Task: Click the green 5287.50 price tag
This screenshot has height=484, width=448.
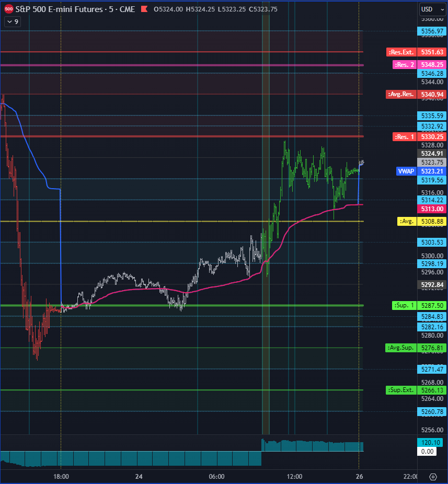Action: tap(432, 306)
